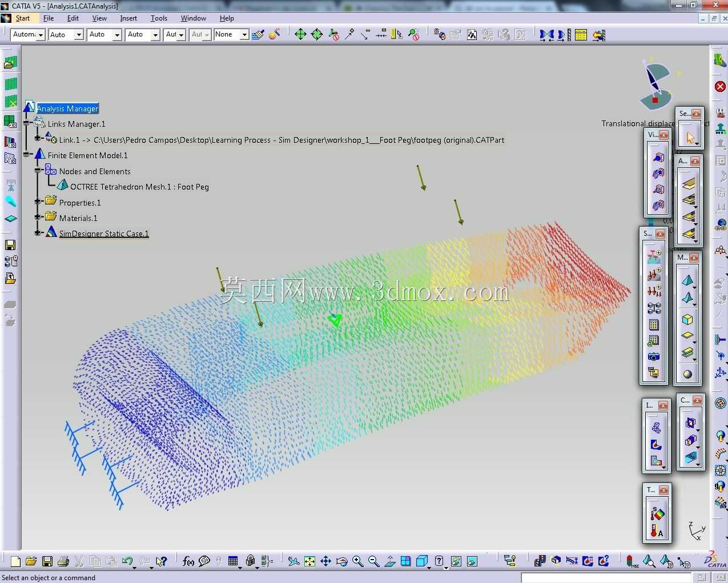Open the Window menu
The width and height of the screenshot is (728, 583).
[x=193, y=18]
